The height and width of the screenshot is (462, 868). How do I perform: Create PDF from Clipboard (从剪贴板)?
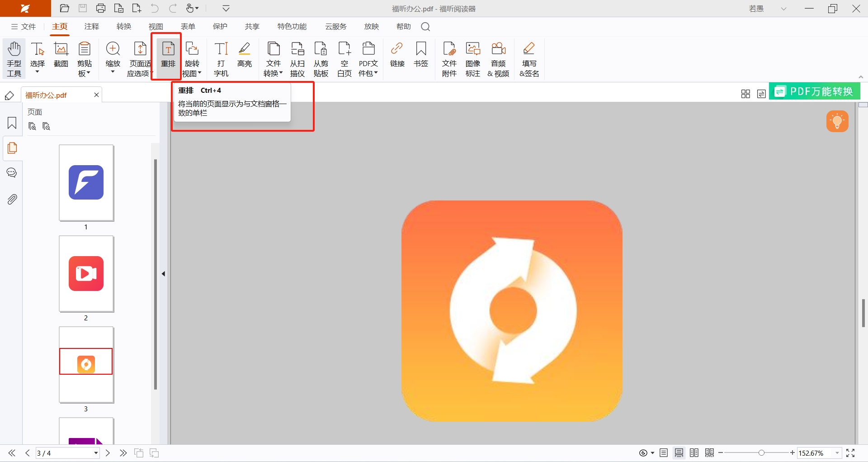321,59
